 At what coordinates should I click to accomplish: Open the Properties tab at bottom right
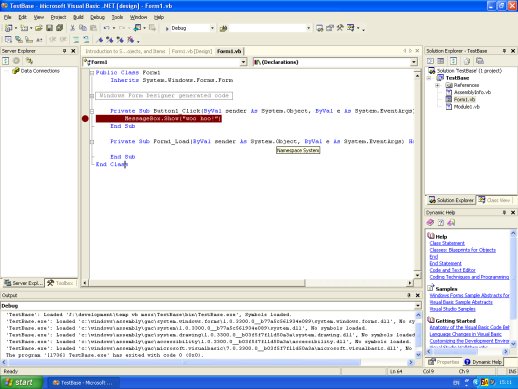point(444,362)
